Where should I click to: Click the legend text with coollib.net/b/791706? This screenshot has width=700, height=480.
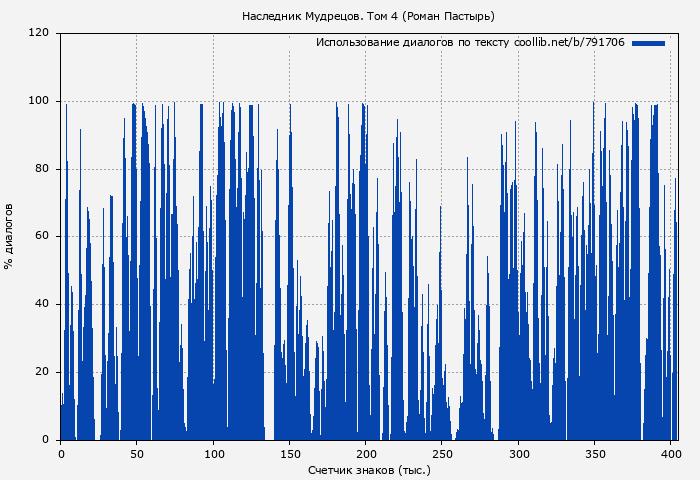click(x=470, y=43)
